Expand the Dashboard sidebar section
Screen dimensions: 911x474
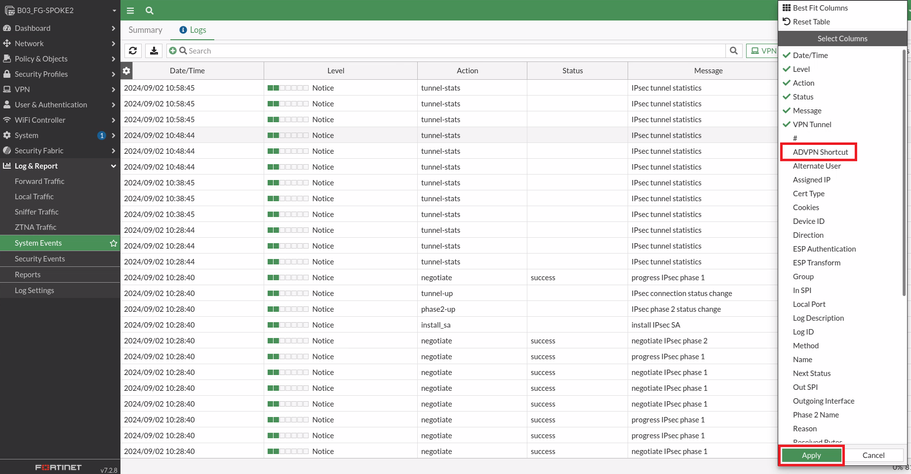pyautogui.click(x=58, y=28)
